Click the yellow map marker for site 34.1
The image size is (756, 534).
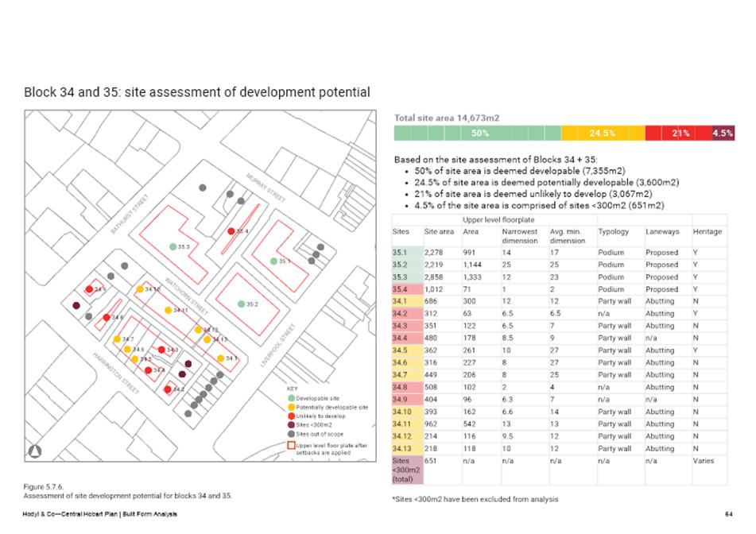click(220, 358)
